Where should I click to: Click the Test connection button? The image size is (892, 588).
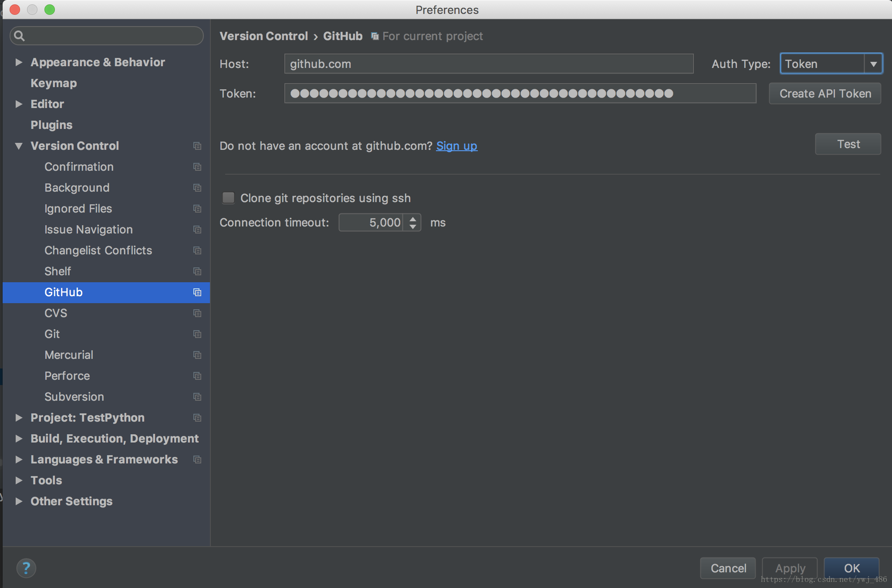click(848, 144)
